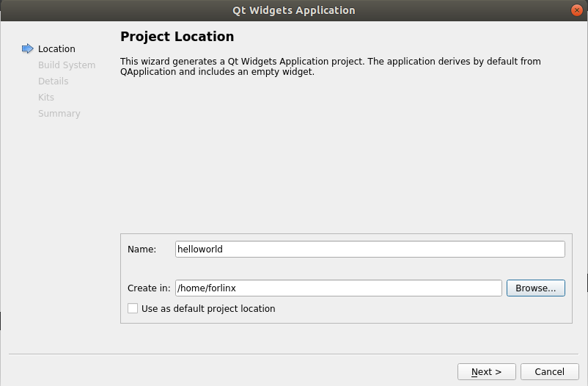The image size is (588, 386).
Task: Click the 'Name:' label
Action: tap(142, 250)
